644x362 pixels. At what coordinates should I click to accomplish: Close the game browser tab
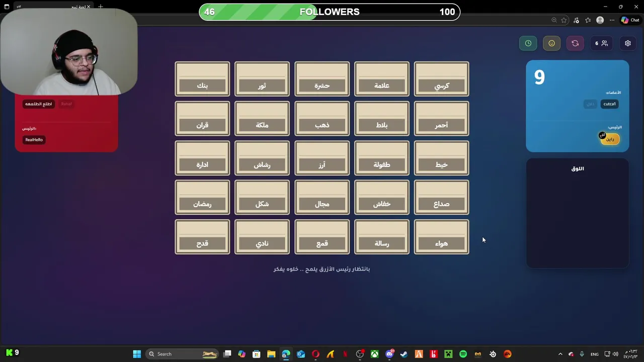point(89,7)
